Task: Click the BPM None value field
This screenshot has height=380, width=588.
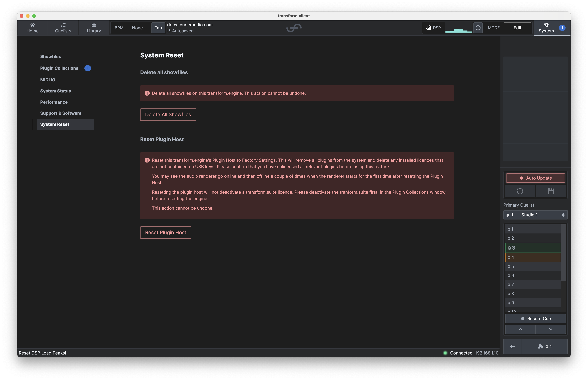Action: (x=137, y=28)
